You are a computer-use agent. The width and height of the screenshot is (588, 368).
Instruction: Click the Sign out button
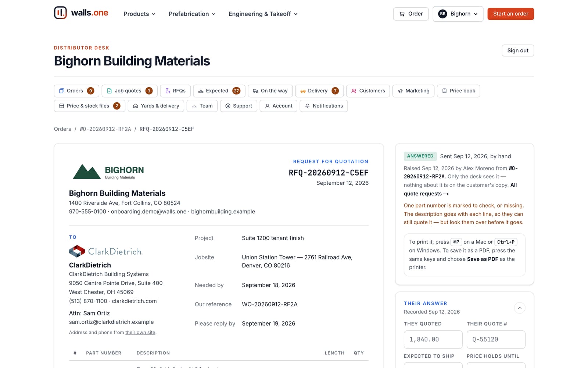coord(518,50)
